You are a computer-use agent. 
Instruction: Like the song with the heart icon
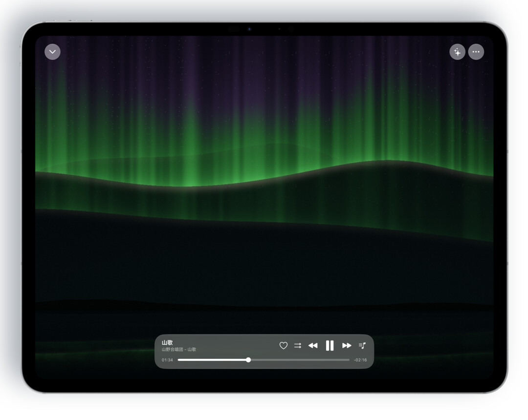(284, 345)
